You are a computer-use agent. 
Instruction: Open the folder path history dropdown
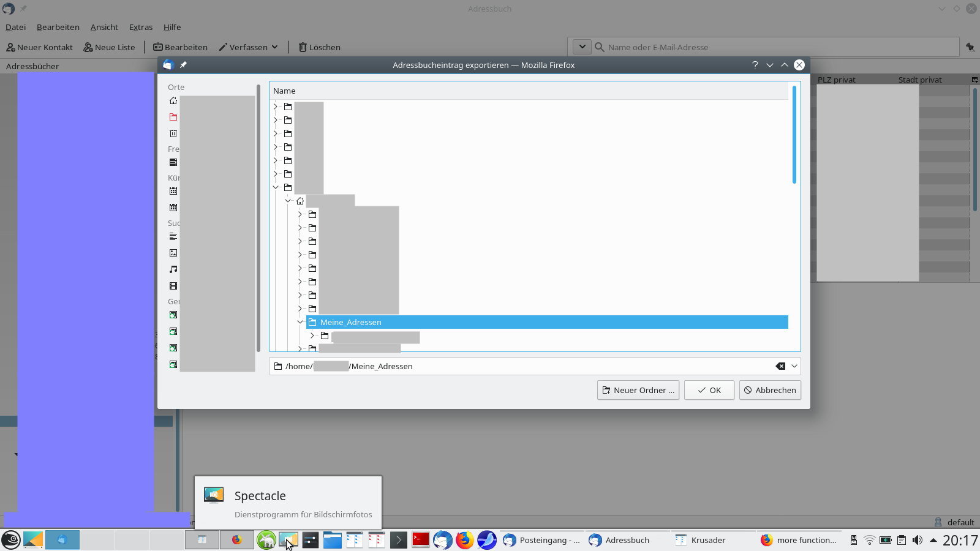[x=794, y=366]
